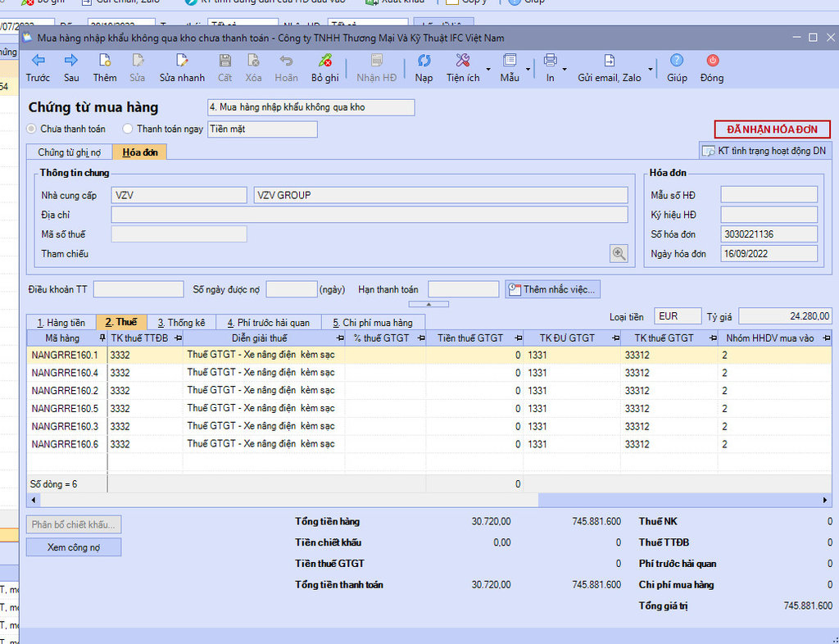Switch to the Hóa đơn tab
The image size is (839, 644).
tap(139, 152)
